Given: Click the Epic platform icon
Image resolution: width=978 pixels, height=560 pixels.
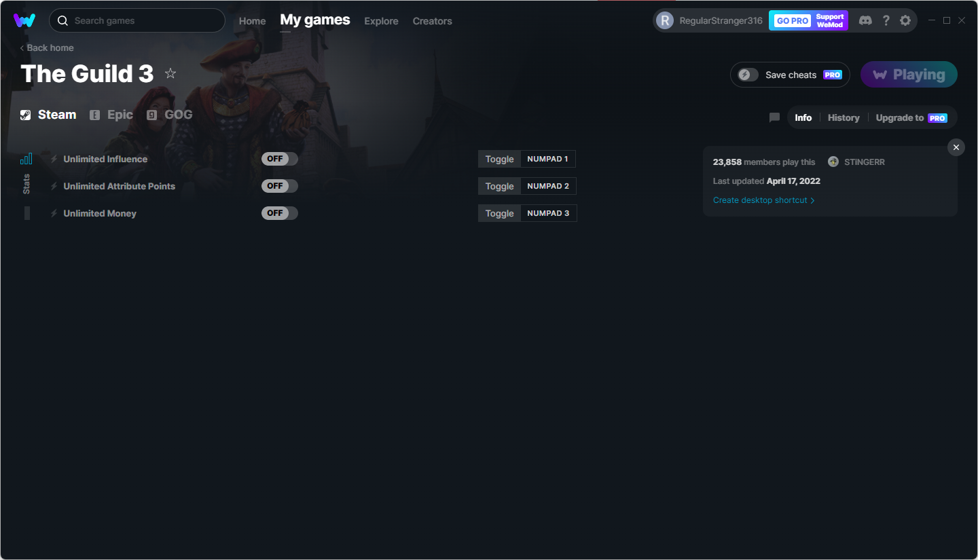Looking at the screenshot, I should [x=94, y=115].
